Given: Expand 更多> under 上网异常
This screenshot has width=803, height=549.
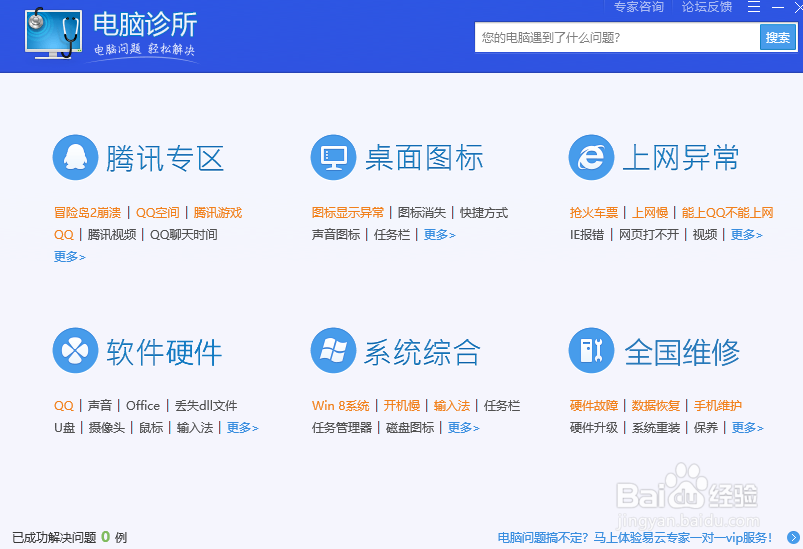Looking at the screenshot, I should click(x=747, y=235).
